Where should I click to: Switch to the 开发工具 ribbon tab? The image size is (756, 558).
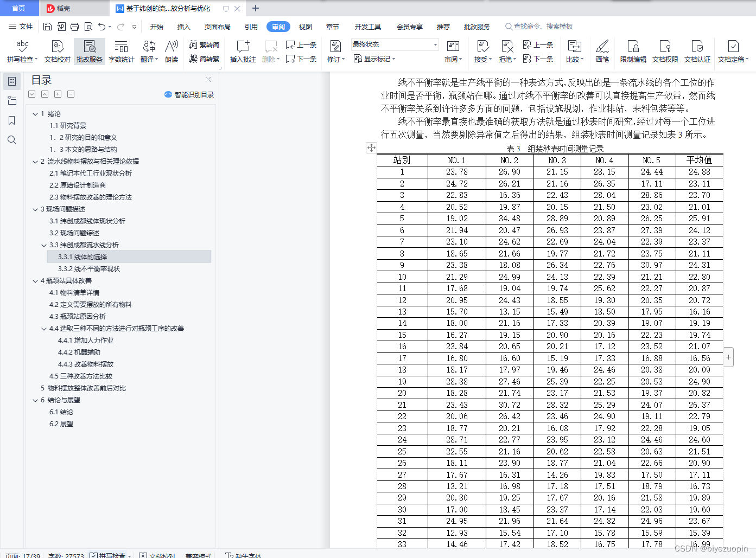368,27
